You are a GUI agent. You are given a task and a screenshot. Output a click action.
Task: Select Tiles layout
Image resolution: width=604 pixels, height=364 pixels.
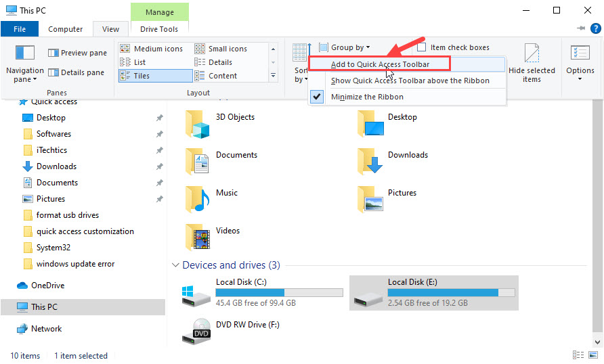[x=155, y=76]
